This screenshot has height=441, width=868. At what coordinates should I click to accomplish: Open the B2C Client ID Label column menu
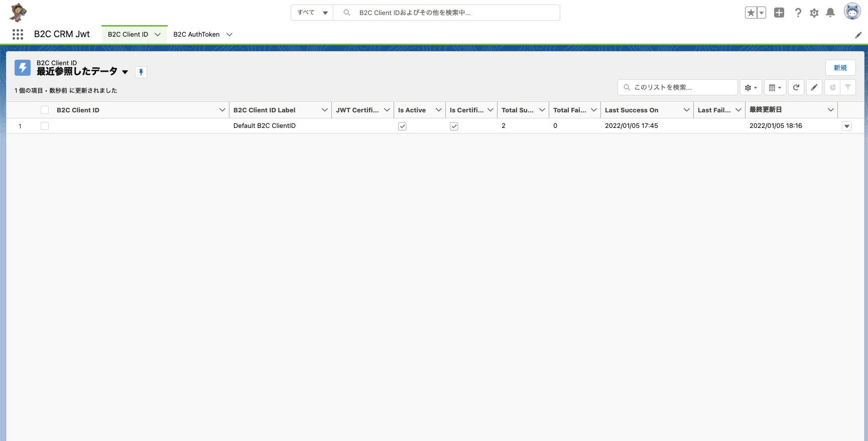coord(325,110)
